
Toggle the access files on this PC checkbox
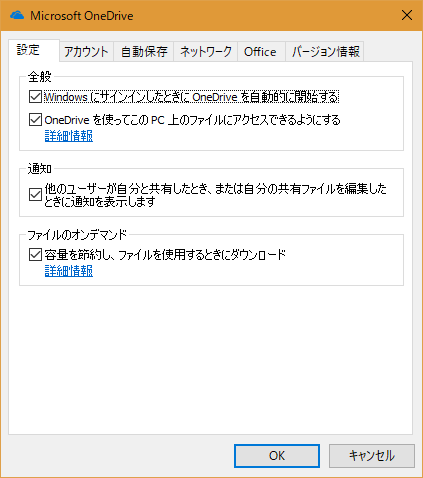[35, 120]
